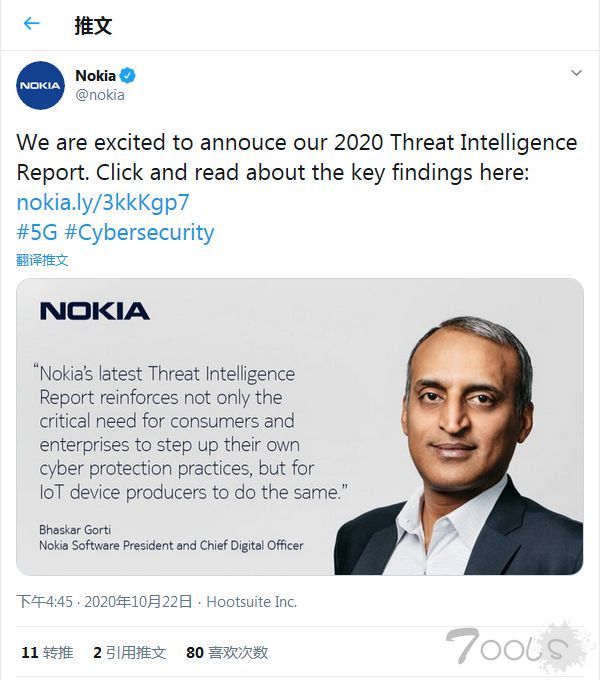Click the Nokia logo in image
Viewport: 601px width, 680px height.
click(x=95, y=311)
